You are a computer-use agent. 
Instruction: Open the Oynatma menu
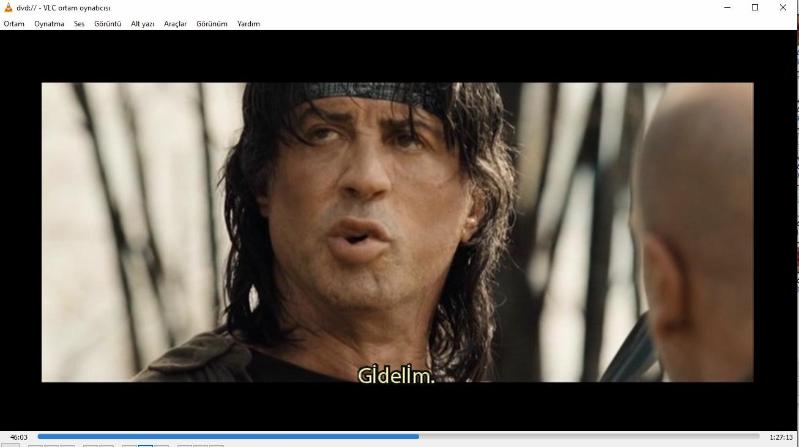(x=49, y=23)
